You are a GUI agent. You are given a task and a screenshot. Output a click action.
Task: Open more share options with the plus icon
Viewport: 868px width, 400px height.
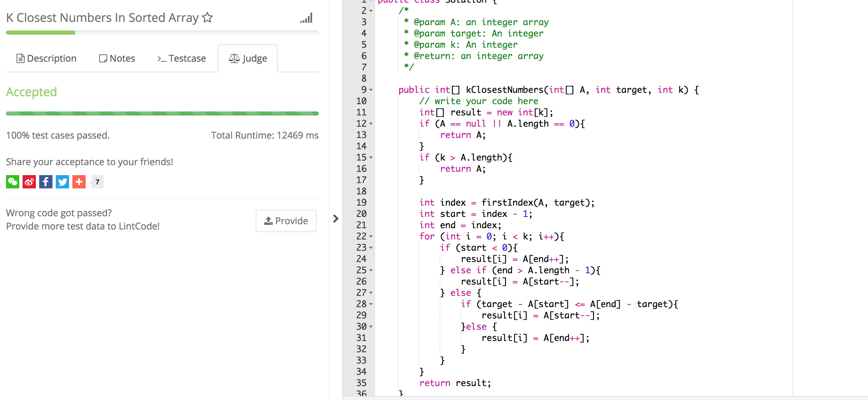pos(79,182)
